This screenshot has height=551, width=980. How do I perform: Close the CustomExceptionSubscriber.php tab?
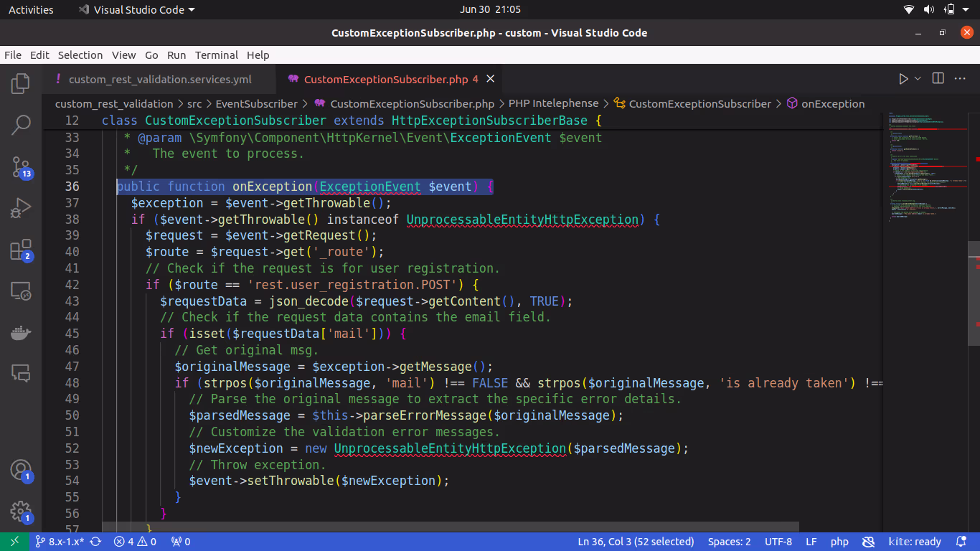[491, 79]
